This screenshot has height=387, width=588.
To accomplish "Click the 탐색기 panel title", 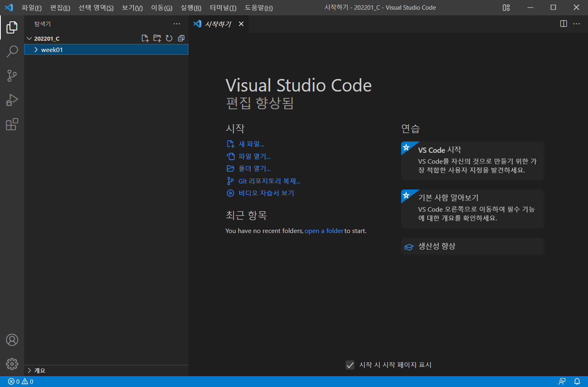I will coord(43,24).
